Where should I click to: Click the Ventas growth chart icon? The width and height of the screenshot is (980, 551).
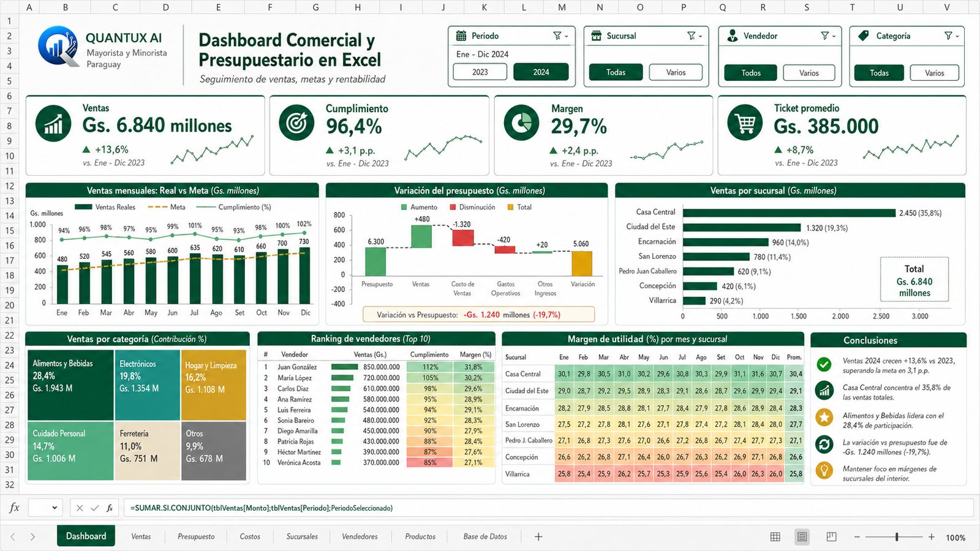(x=53, y=123)
